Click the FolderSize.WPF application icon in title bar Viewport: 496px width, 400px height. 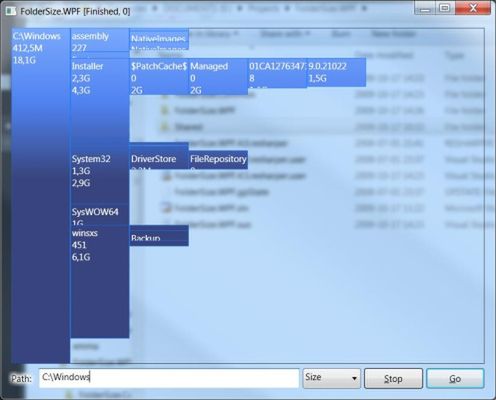(11, 11)
